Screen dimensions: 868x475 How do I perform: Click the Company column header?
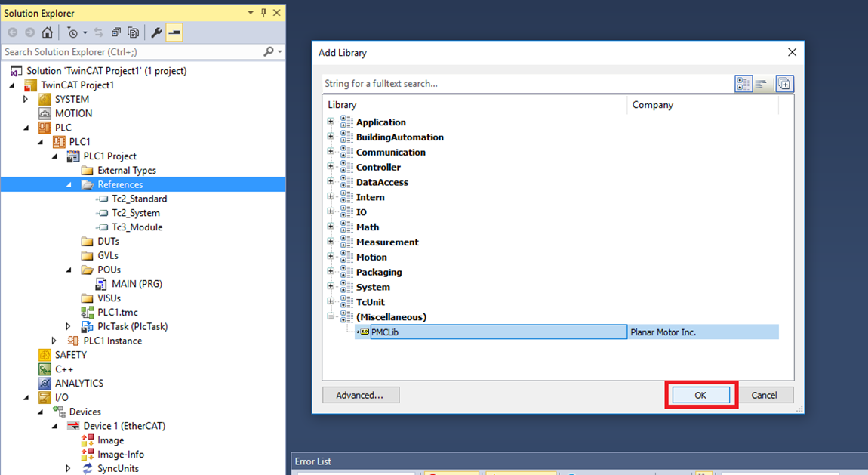click(702, 105)
